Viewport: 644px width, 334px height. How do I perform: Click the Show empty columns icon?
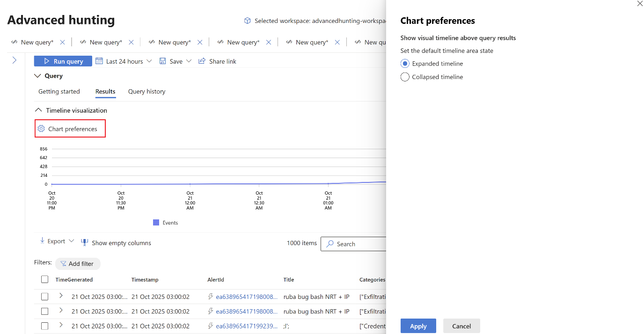pyautogui.click(x=85, y=242)
